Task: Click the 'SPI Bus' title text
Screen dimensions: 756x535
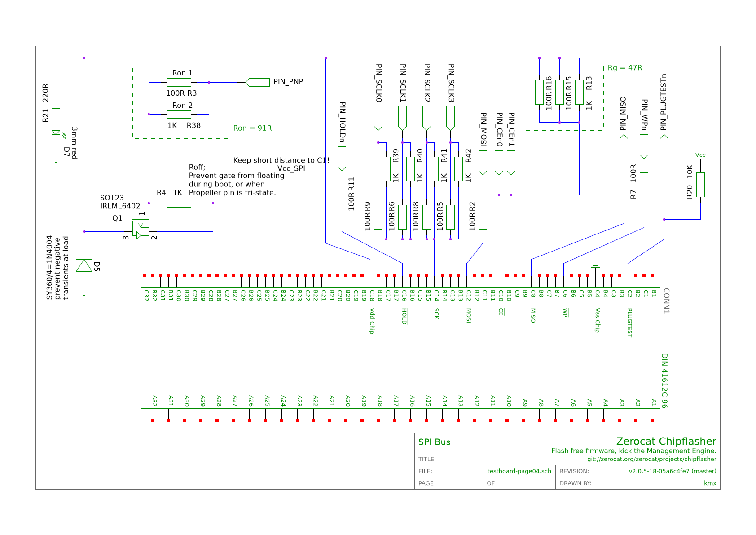Action: tap(434, 442)
